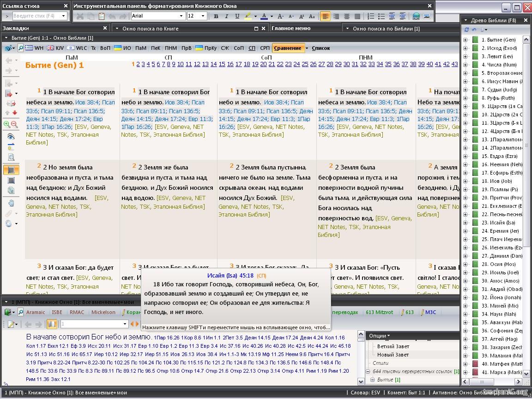
Task: Switch to the KJV Bible translation tab
Action: tap(55, 48)
